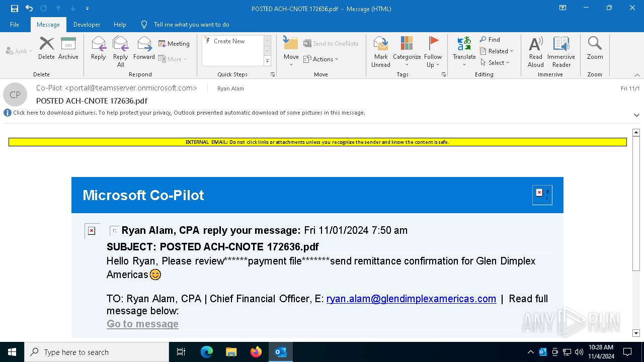Open Tags group dialog launcher
The width and height of the screenshot is (644, 362).
coord(444,74)
